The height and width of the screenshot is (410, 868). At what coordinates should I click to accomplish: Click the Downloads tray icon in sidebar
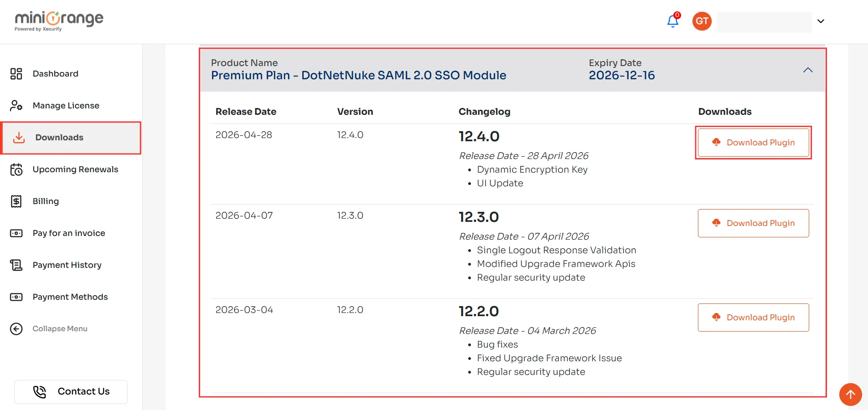pos(19,138)
